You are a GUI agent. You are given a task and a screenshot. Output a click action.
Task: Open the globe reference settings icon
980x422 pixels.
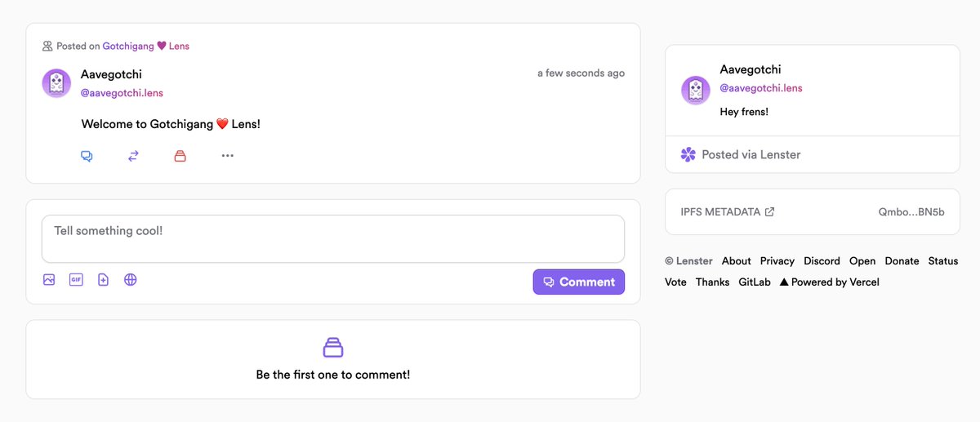pyautogui.click(x=131, y=280)
